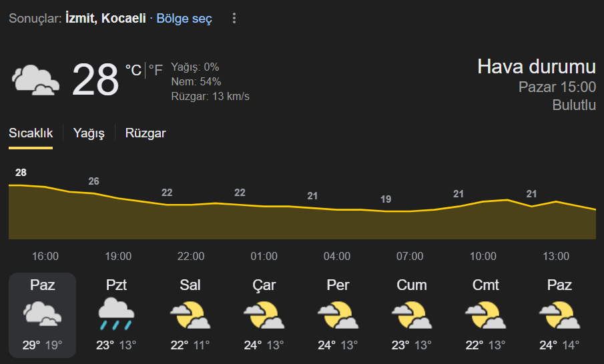Click the 19:00 time label on chart

pyautogui.click(x=118, y=256)
